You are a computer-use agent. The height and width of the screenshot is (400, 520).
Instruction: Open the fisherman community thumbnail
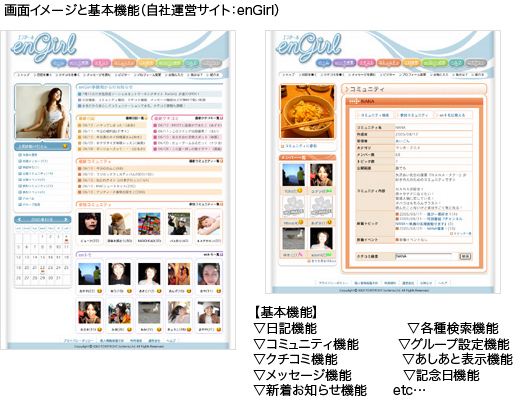click(x=179, y=224)
